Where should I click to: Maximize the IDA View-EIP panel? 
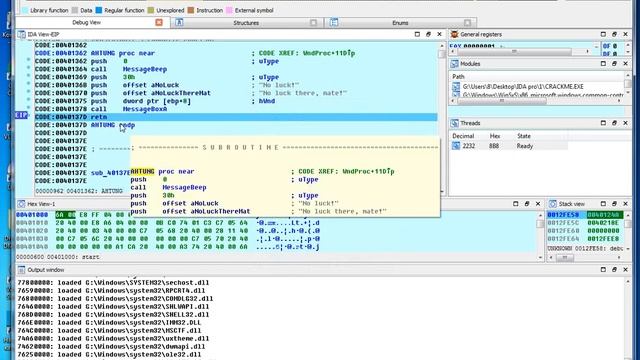[417, 34]
